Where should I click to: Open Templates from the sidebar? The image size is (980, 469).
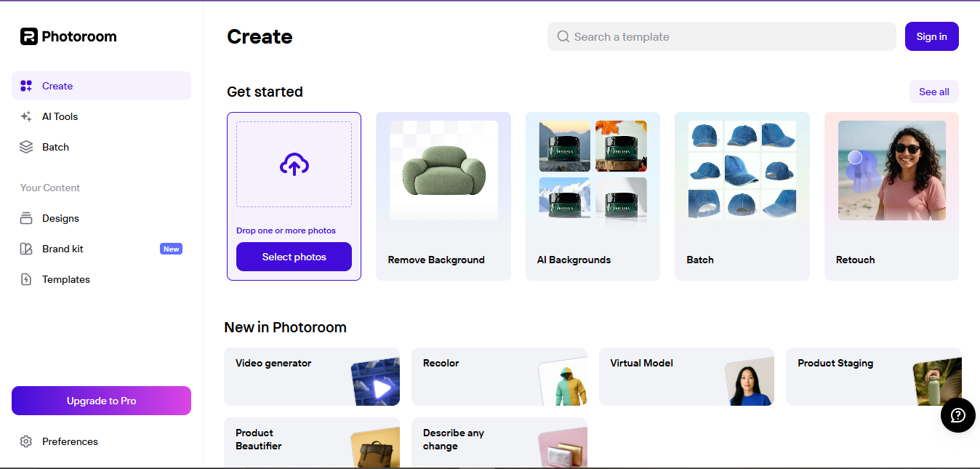tap(66, 279)
